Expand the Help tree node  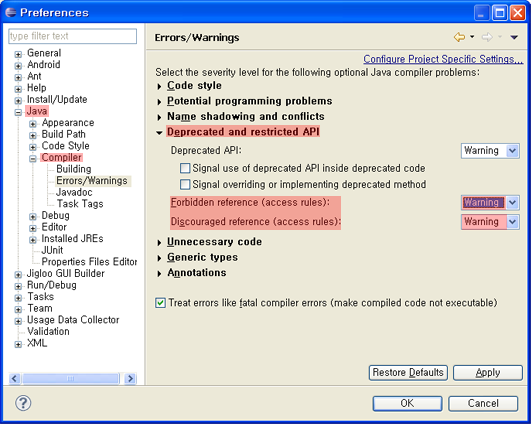[x=18, y=89]
